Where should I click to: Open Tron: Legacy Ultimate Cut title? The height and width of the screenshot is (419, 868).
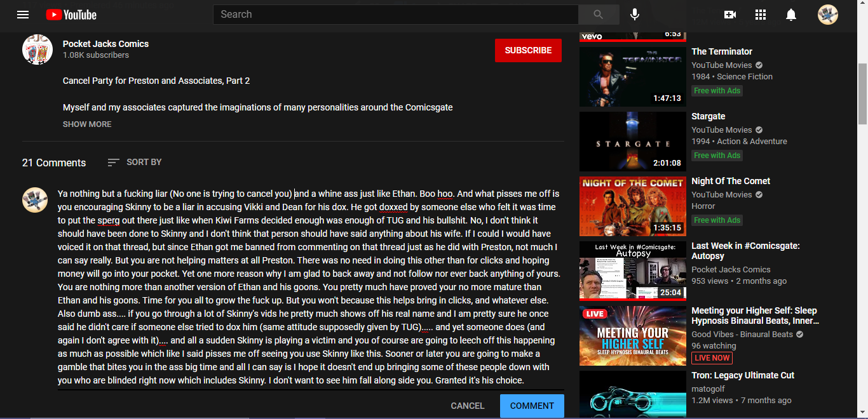743,375
